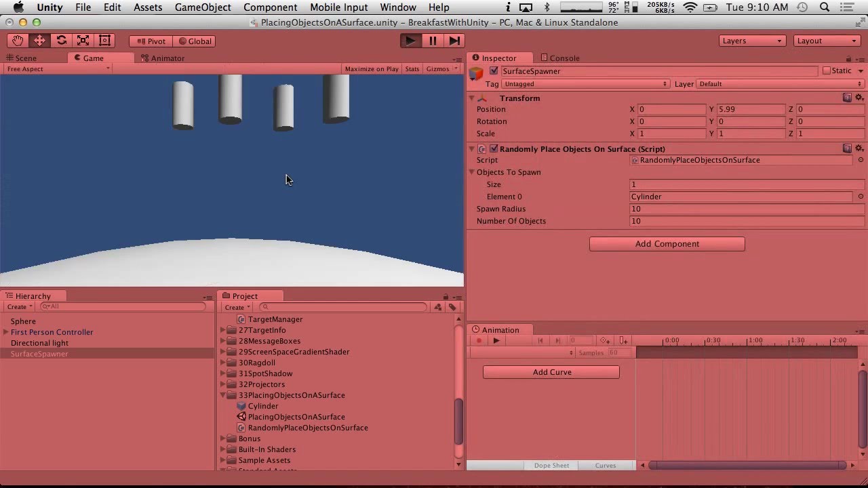Open Transform component help book icon
868x488 pixels.
click(x=847, y=98)
